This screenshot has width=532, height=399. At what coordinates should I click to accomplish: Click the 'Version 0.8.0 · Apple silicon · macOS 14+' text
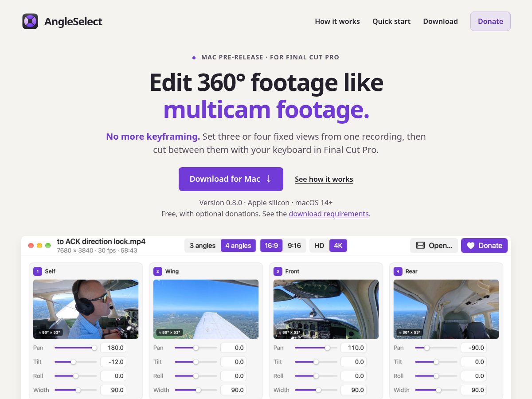pos(266,203)
